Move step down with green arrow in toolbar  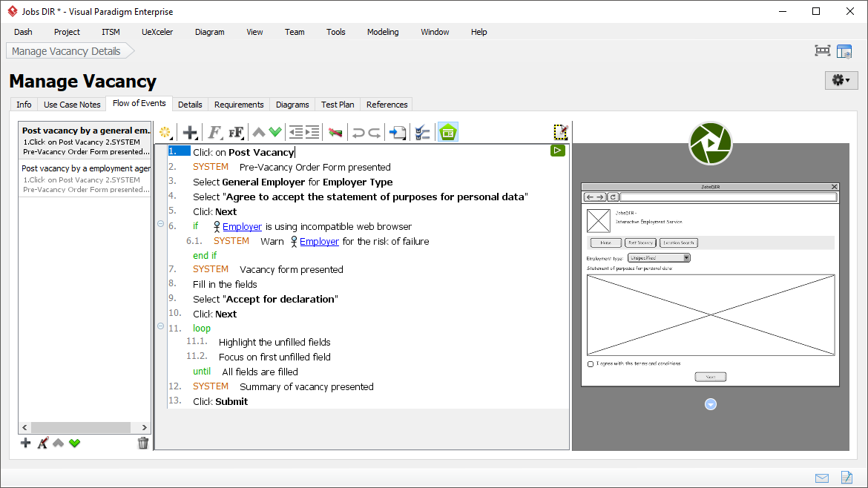[x=275, y=132]
